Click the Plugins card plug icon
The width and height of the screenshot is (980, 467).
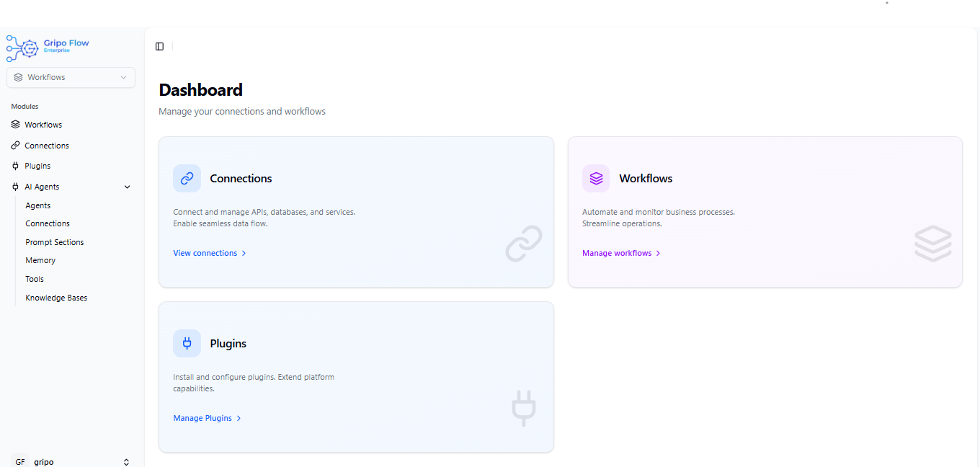click(187, 344)
